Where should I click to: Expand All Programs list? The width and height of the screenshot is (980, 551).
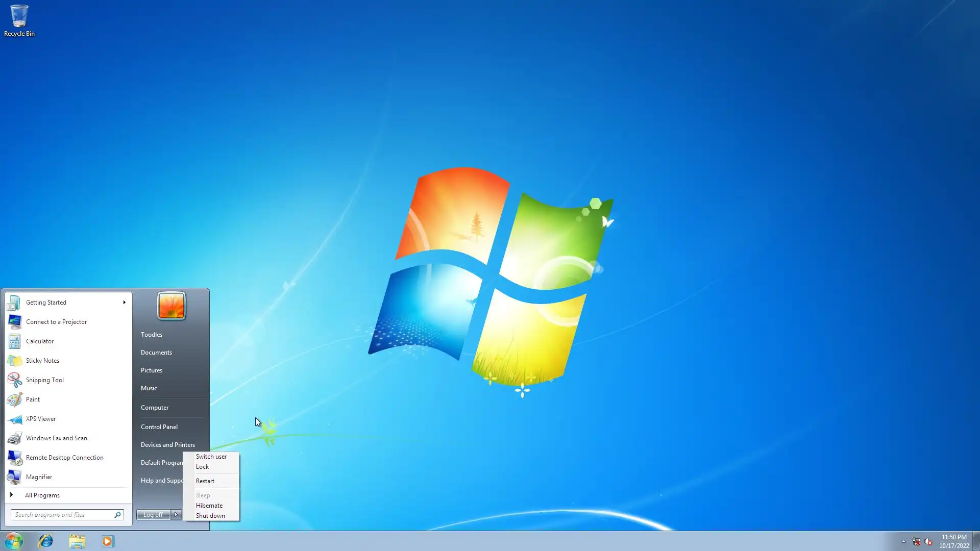tap(42, 495)
